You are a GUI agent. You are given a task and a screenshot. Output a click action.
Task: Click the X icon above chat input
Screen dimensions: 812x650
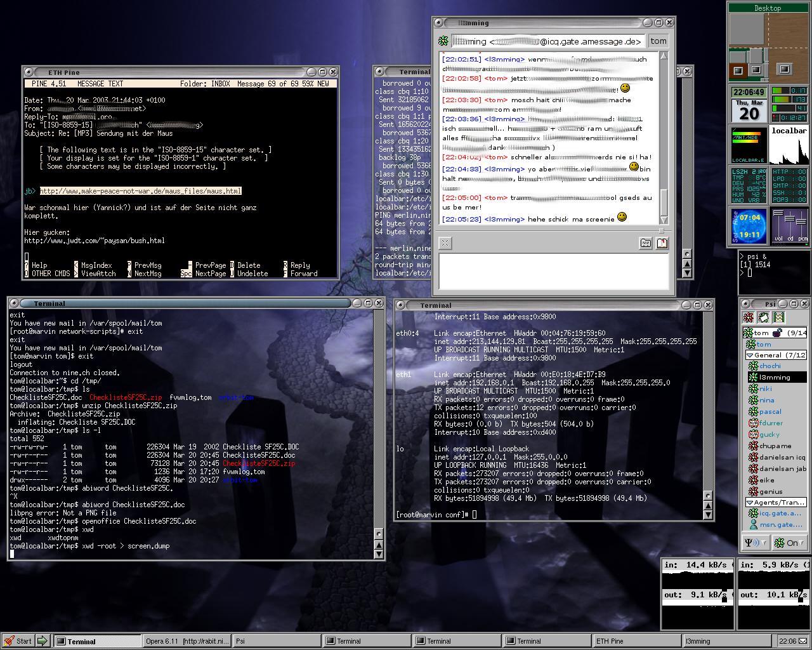click(x=445, y=243)
